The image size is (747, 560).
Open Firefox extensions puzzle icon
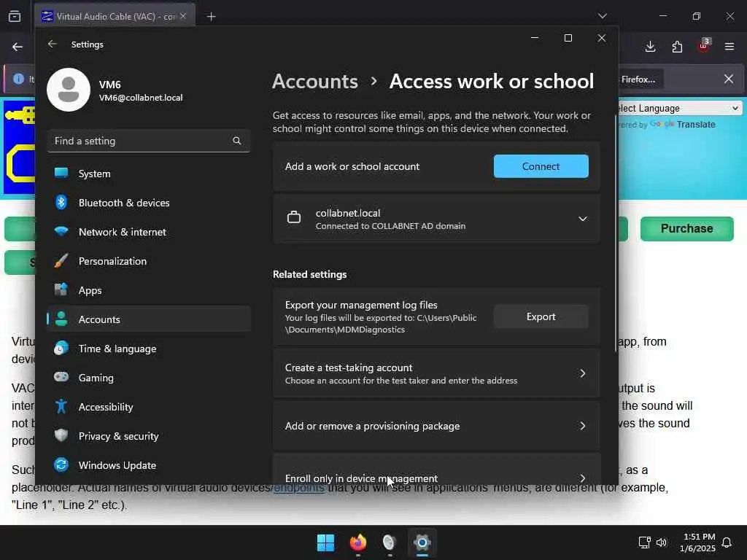coord(677,47)
